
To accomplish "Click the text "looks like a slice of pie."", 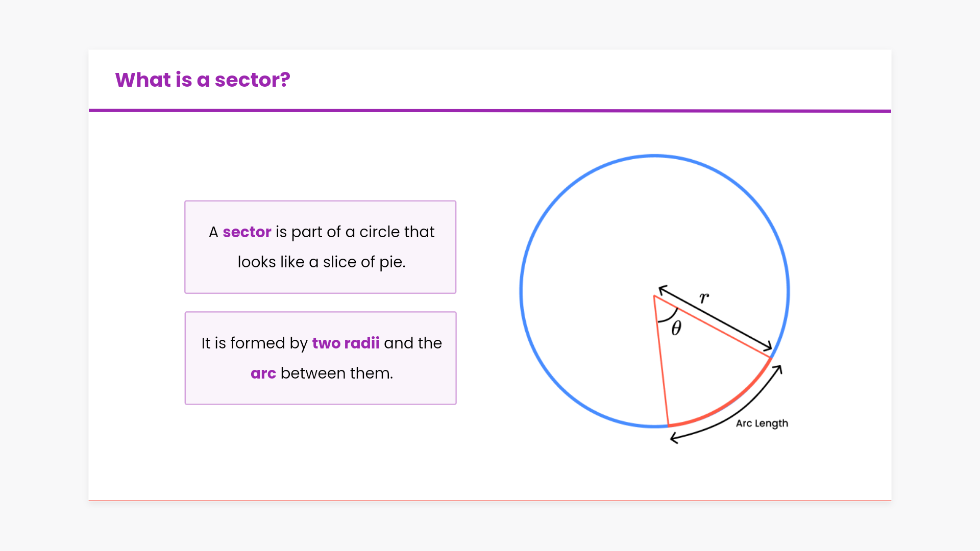I will coord(322,262).
